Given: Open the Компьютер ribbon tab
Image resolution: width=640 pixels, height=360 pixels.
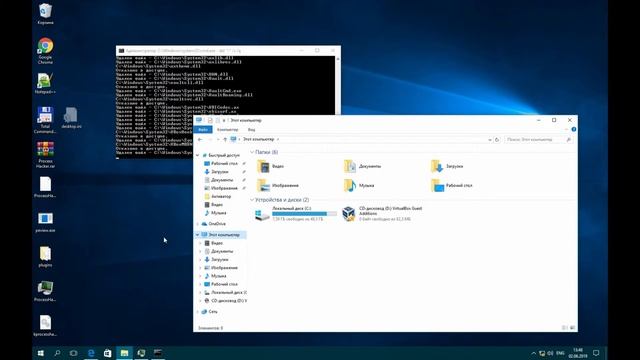Looking at the screenshot, I should coord(227,129).
